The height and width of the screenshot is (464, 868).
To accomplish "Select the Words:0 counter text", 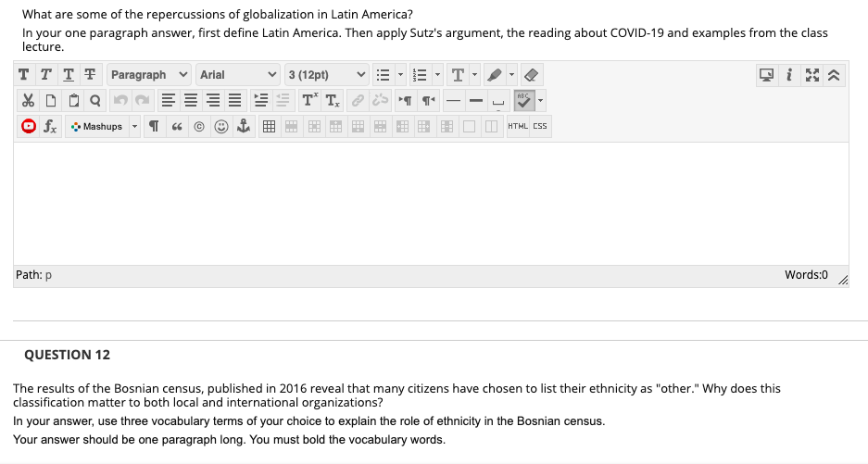I will (x=806, y=275).
